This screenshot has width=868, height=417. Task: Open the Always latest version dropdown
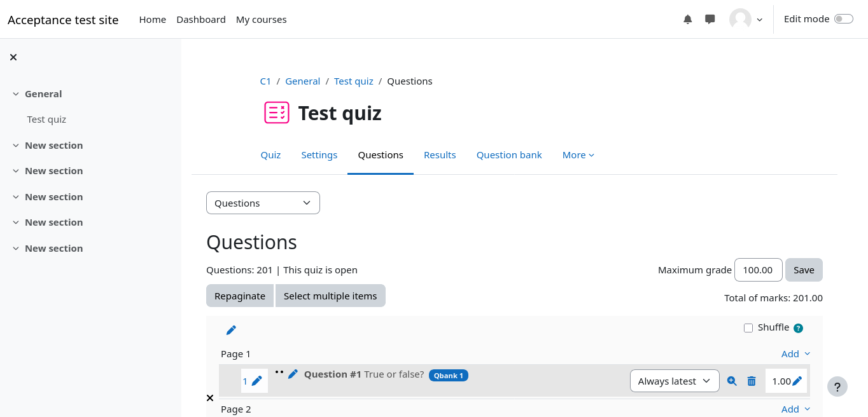click(674, 381)
